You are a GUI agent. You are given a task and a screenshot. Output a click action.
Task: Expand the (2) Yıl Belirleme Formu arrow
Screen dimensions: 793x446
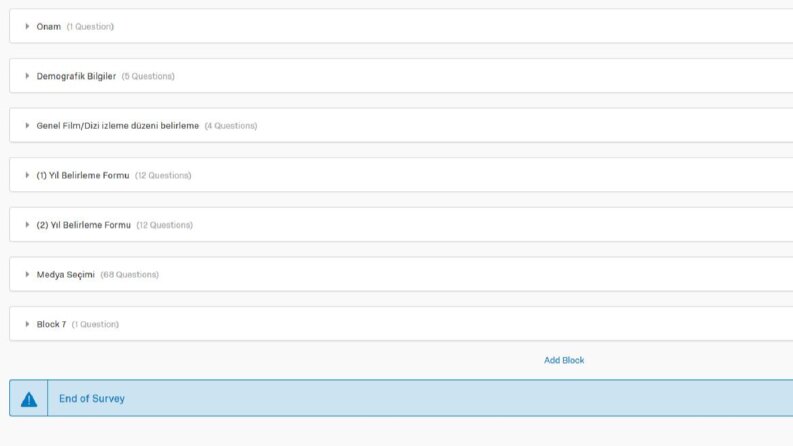pyautogui.click(x=27, y=225)
